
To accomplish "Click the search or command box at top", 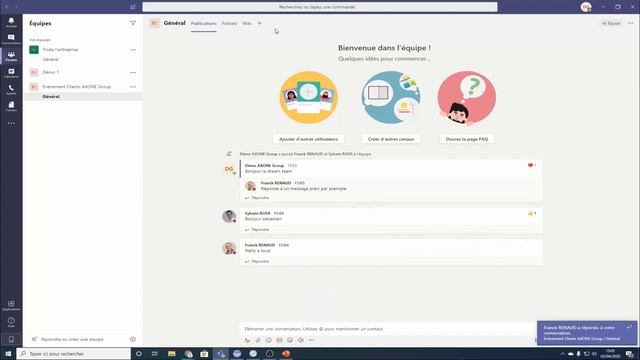I will pos(320,7).
